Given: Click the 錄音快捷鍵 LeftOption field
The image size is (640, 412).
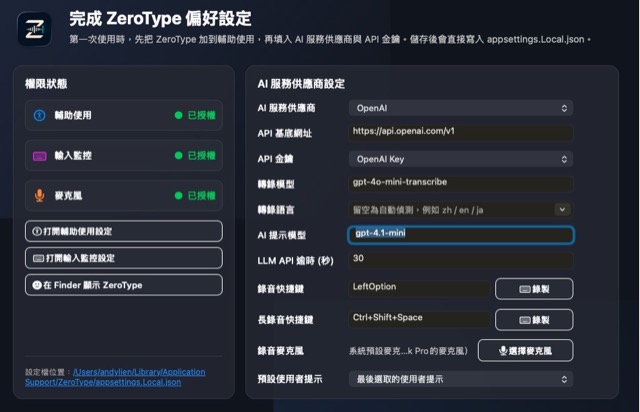Looking at the screenshot, I should [419, 287].
